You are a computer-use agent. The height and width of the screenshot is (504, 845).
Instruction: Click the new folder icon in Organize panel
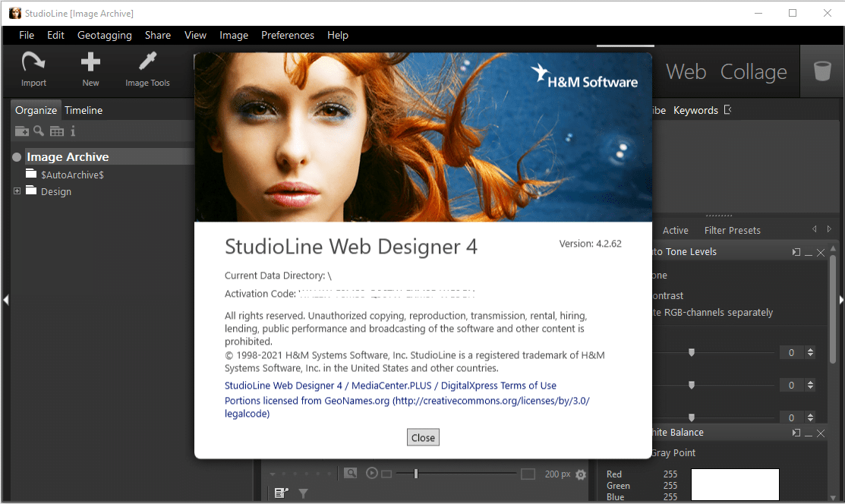(20, 131)
